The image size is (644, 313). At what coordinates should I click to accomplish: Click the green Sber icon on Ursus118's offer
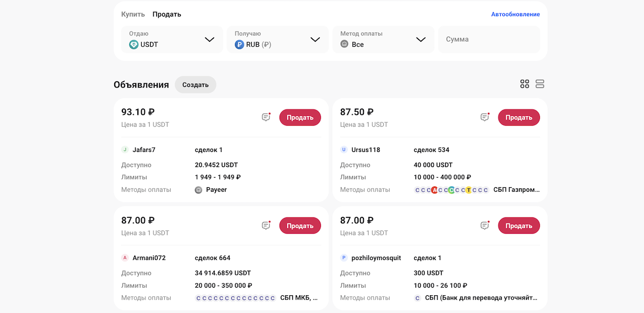click(451, 190)
